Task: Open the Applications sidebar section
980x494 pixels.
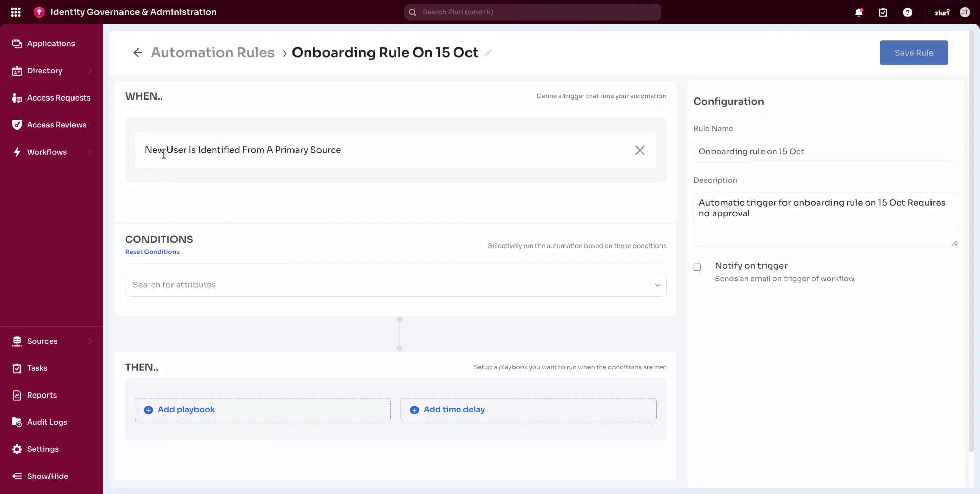Action: pyautogui.click(x=50, y=43)
